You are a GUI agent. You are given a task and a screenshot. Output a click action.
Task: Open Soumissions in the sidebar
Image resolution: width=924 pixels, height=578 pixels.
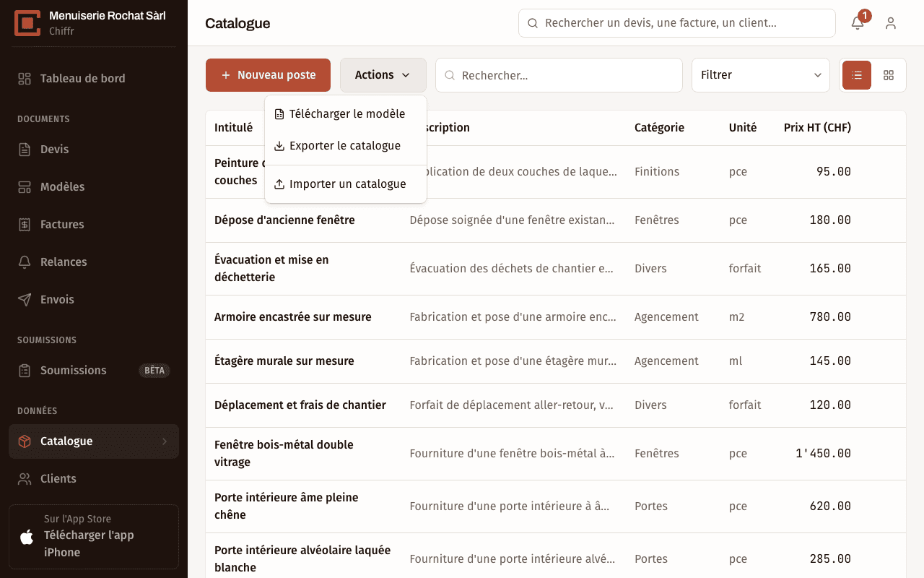point(94,371)
